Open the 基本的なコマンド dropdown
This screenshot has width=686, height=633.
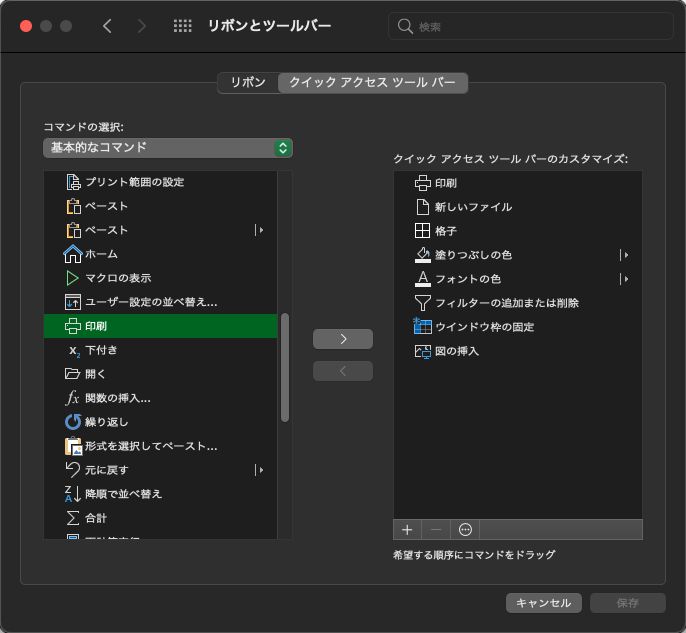[x=167, y=148]
